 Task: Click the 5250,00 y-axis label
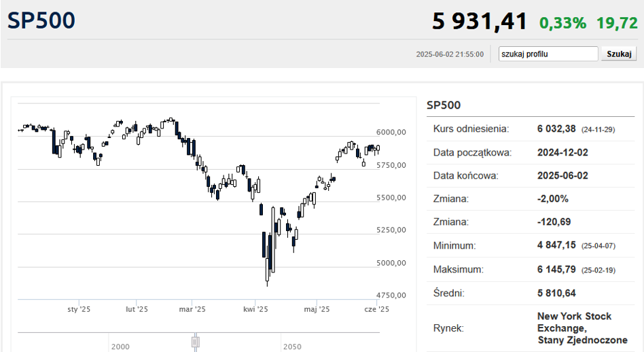391,230
